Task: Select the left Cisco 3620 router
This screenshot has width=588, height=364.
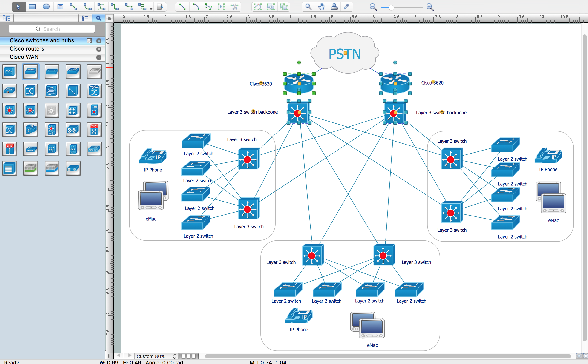Action: tap(299, 84)
